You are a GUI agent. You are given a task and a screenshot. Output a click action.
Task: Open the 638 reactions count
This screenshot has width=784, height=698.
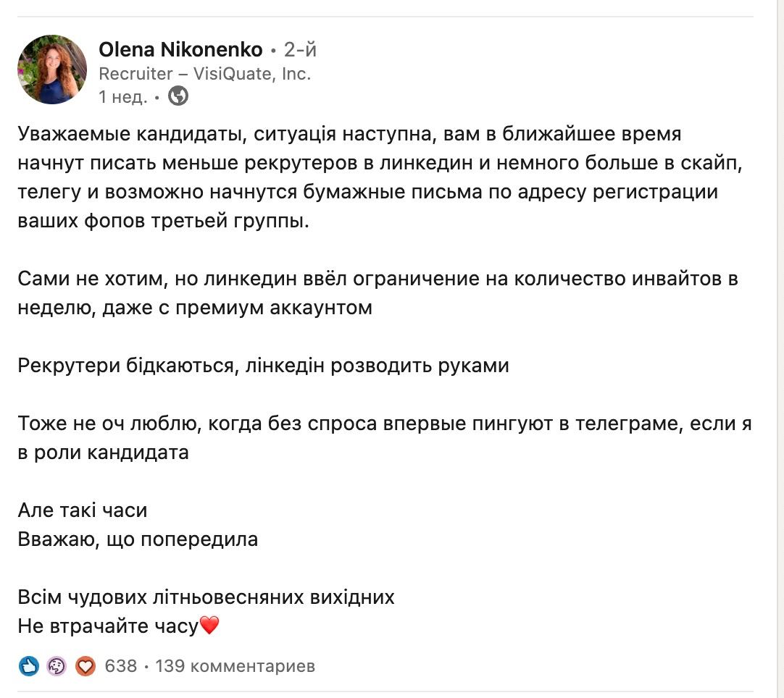(x=121, y=665)
